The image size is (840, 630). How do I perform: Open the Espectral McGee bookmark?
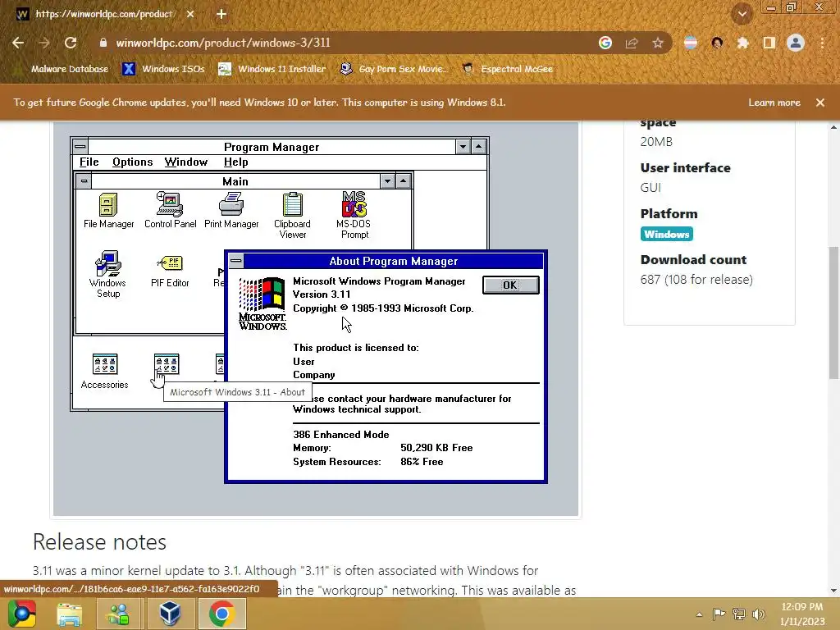pyautogui.click(x=508, y=69)
